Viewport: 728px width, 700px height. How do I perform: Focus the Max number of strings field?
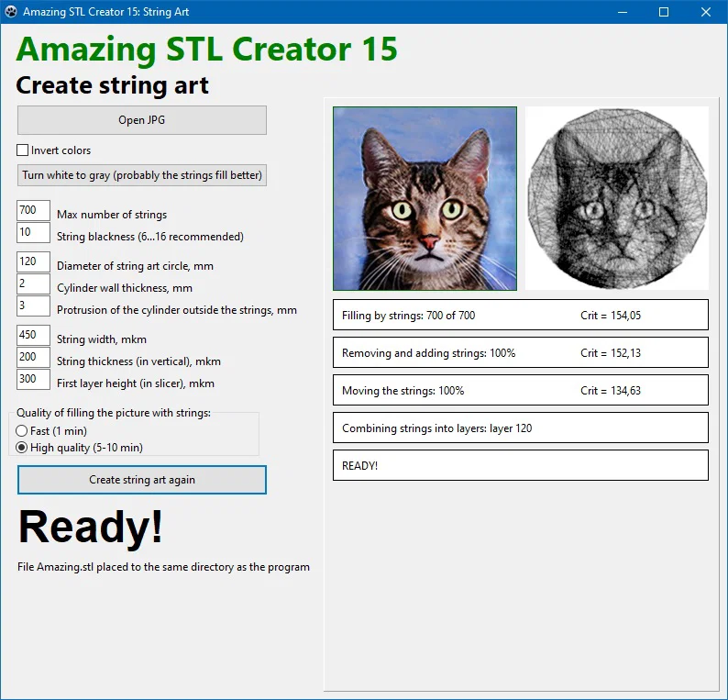[x=33, y=210]
